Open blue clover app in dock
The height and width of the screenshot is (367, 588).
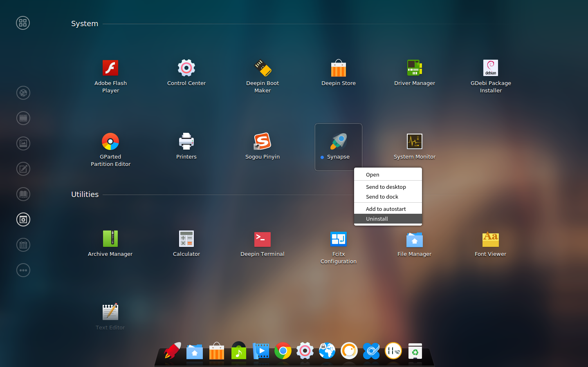371,351
